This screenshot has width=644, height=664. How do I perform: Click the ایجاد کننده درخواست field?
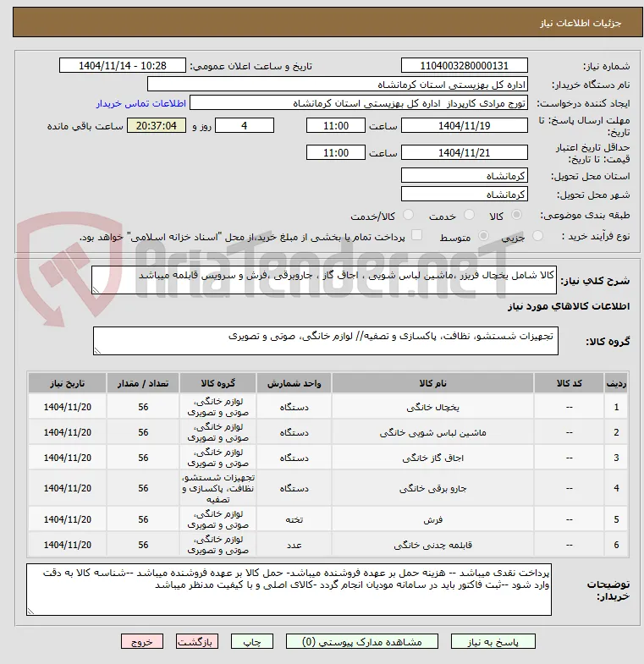359,103
